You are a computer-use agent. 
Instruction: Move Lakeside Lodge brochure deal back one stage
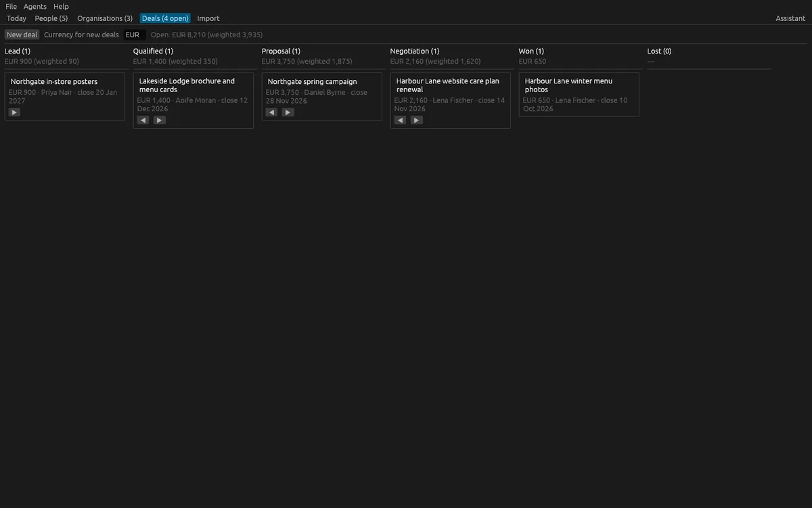[x=143, y=120]
